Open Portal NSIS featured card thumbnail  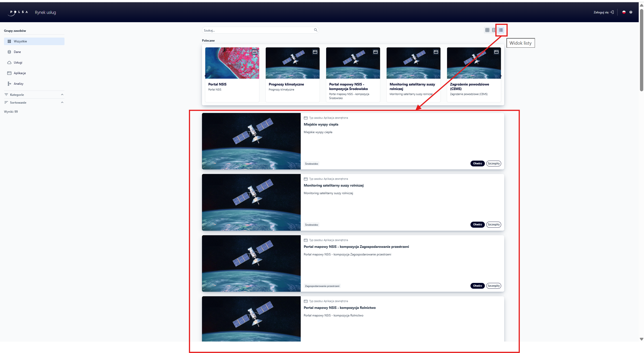232,63
